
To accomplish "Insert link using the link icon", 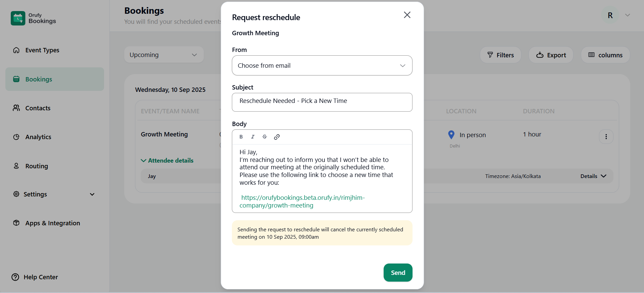I will click(x=277, y=137).
